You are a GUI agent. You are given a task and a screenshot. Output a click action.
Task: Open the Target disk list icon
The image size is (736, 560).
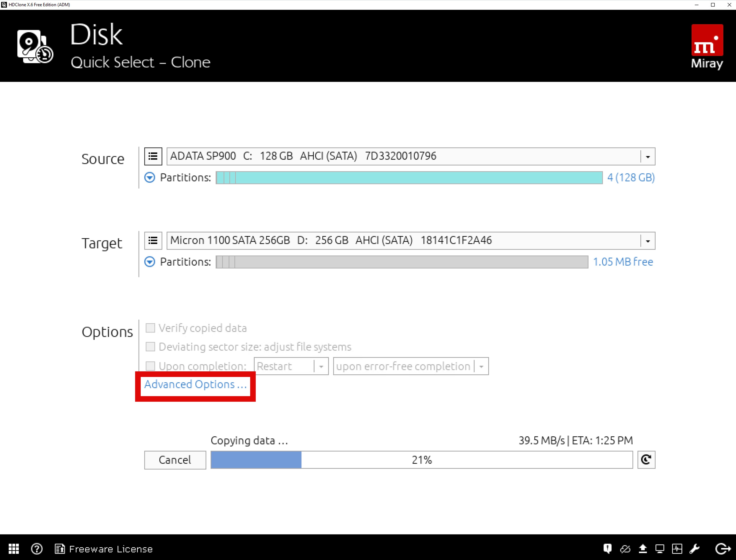click(153, 240)
